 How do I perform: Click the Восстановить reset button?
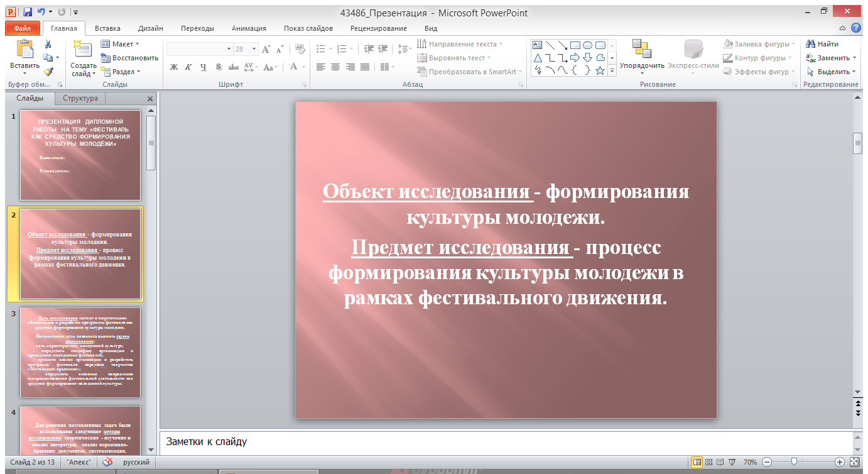click(x=129, y=58)
